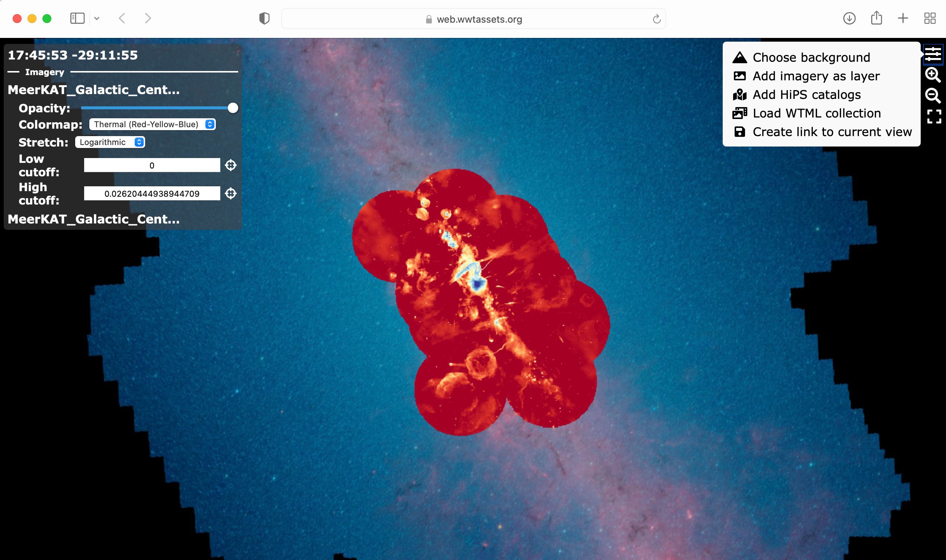Click the crosshair icon beside High cutoff

click(x=231, y=194)
